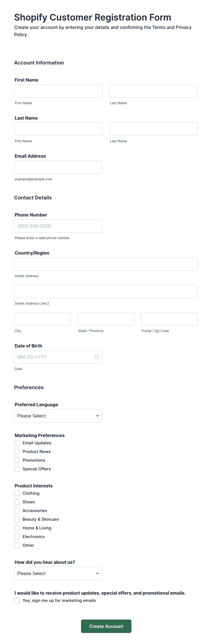Image resolution: width=210 pixels, height=644 pixels.
Task: Open the Date of Birth calendar icon
Action: [97, 357]
